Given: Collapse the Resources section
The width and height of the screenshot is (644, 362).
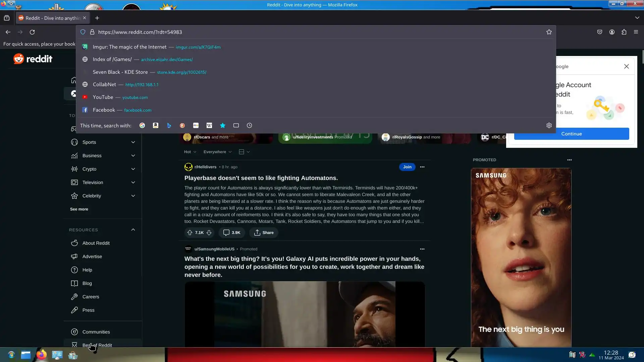Looking at the screenshot, I should [x=133, y=230].
